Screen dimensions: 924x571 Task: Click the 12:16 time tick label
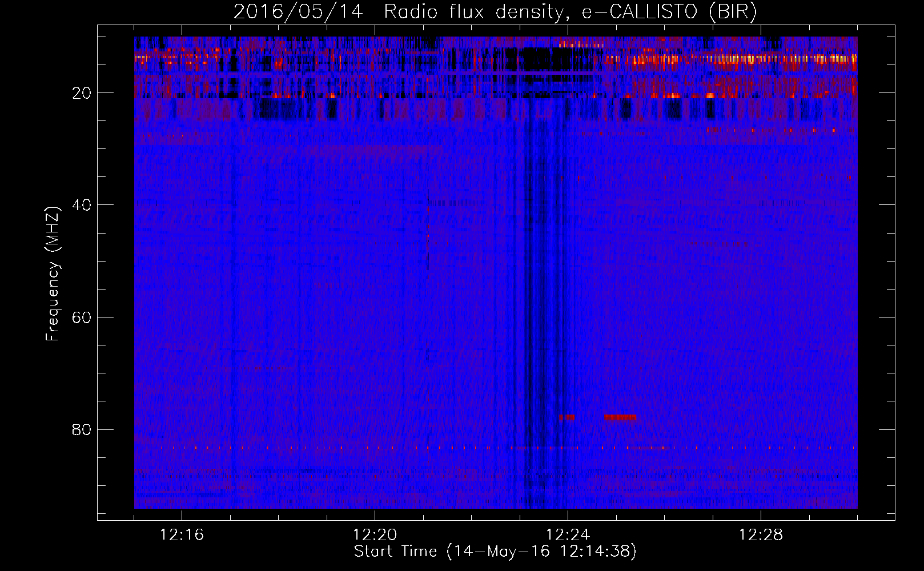point(182,535)
